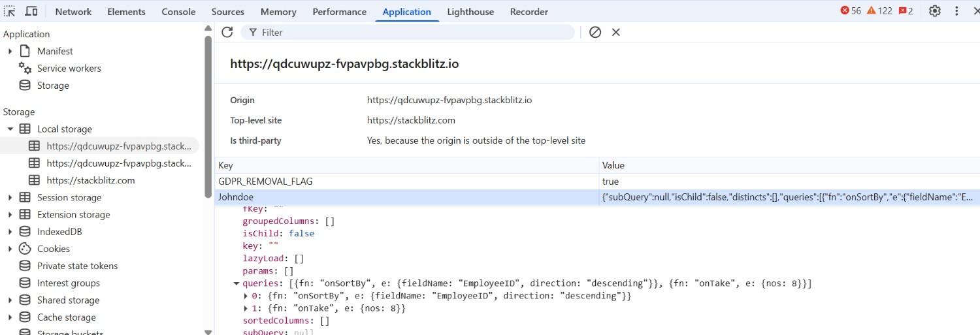Open DevTools settings gear
Screen dimensions: 980x335
pos(935,11)
